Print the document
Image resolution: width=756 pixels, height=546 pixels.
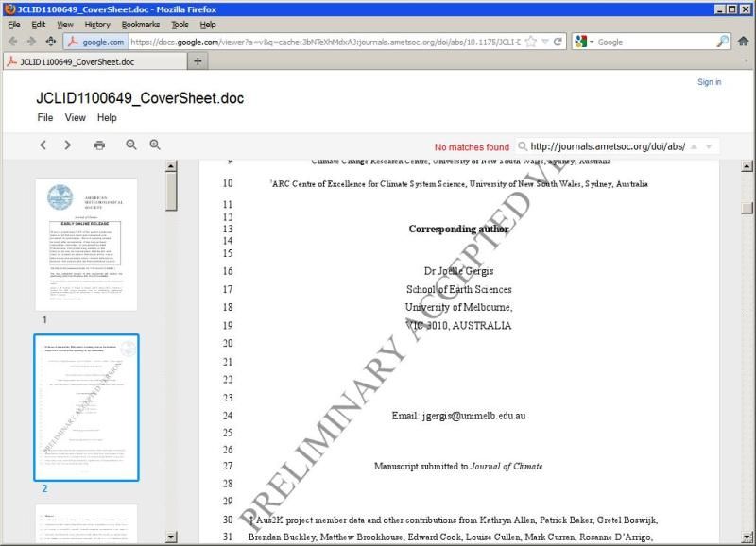click(x=100, y=145)
